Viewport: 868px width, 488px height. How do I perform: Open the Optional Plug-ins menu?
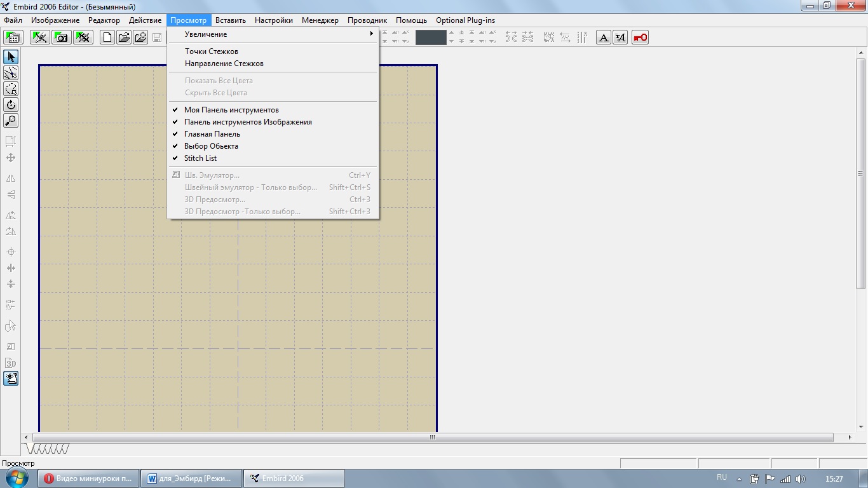pyautogui.click(x=465, y=20)
